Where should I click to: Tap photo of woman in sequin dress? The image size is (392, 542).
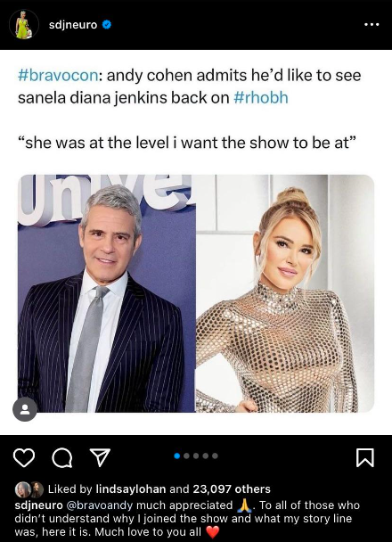[285, 293]
